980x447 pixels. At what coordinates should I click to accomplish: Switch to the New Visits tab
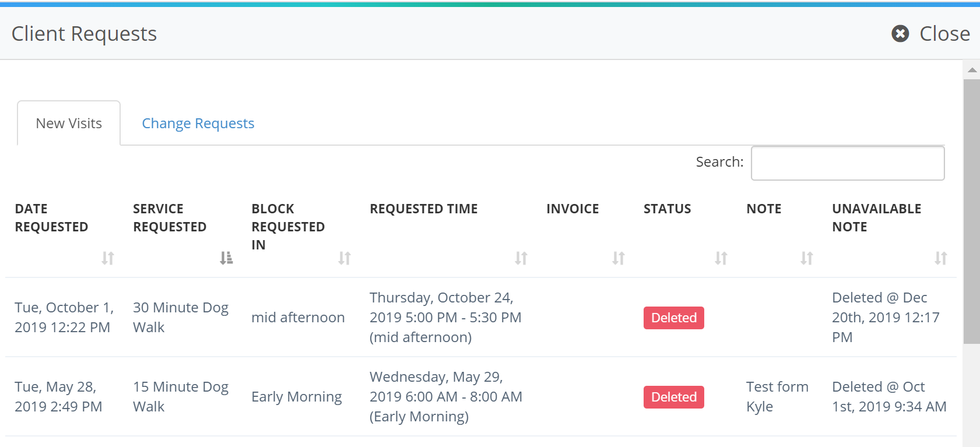click(x=69, y=123)
